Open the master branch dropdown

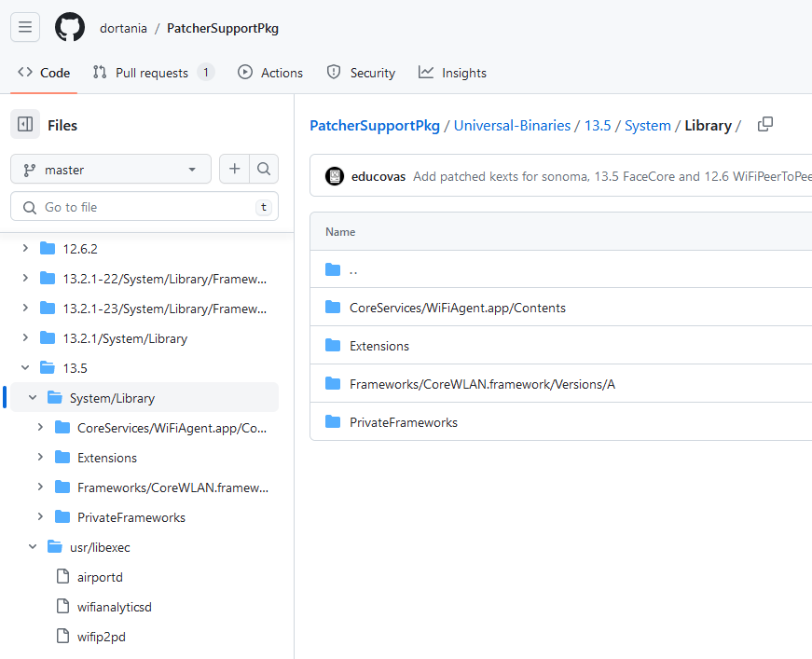pyautogui.click(x=111, y=170)
